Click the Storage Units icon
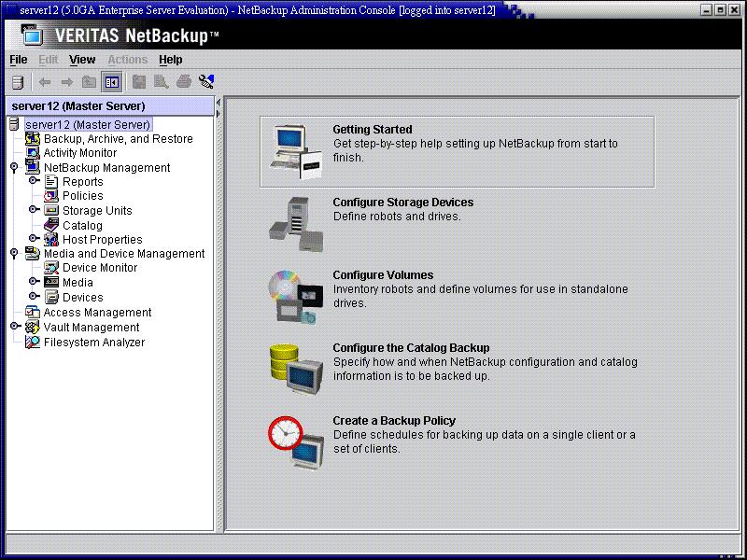The height and width of the screenshot is (560, 747). click(51, 211)
